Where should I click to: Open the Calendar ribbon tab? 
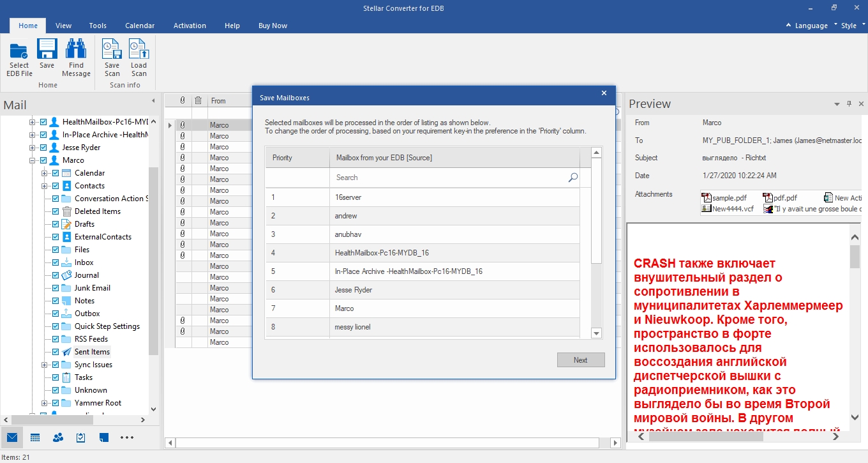pyautogui.click(x=140, y=26)
